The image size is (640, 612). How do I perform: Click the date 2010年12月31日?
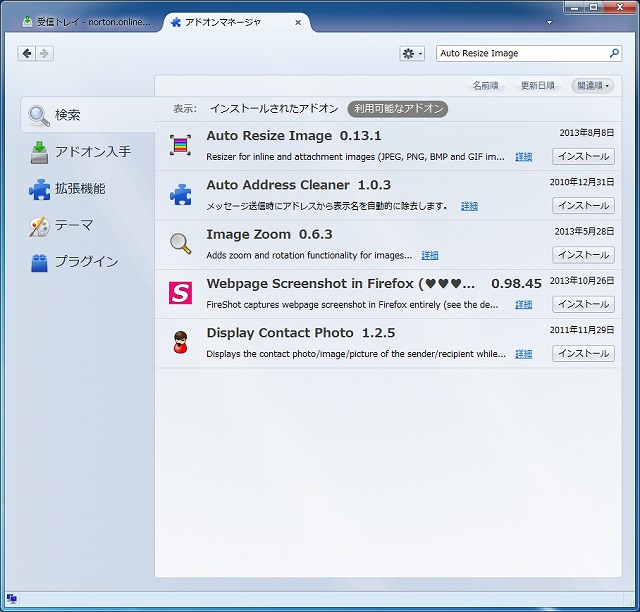tap(582, 182)
